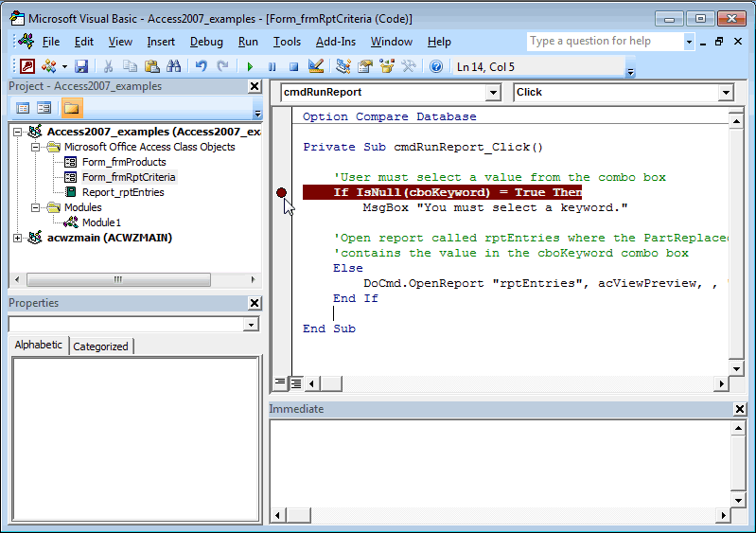This screenshot has height=533, width=756.
Task: Open the Help menu
Action: click(439, 42)
